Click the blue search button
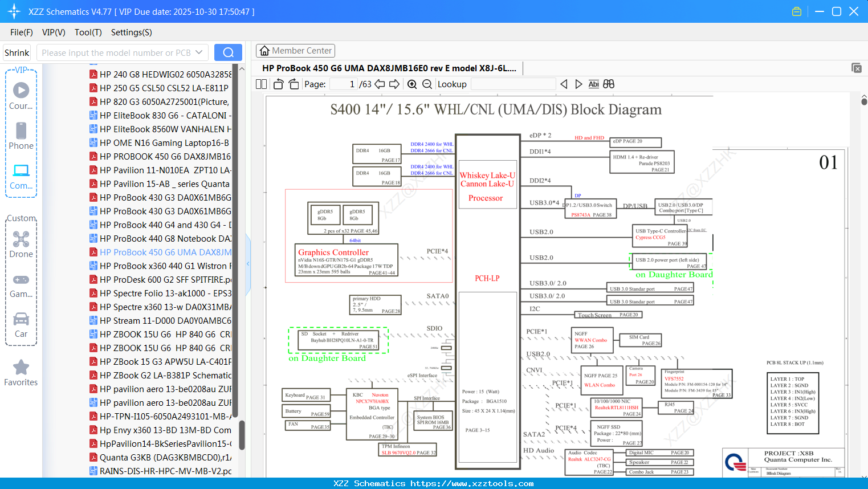868x489 pixels. pyautogui.click(x=228, y=52)
